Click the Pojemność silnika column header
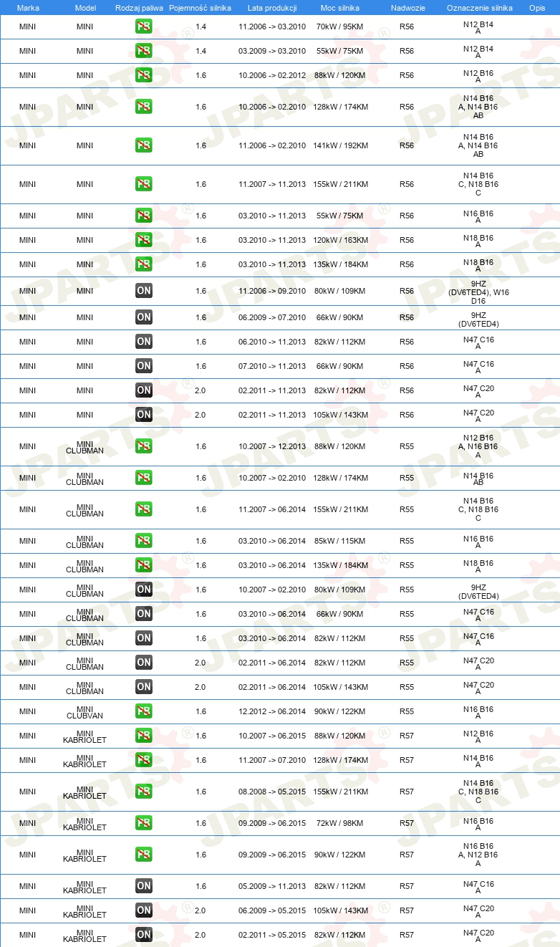The width and height of the screenshot is (560, 947). (x=201, y=8)
